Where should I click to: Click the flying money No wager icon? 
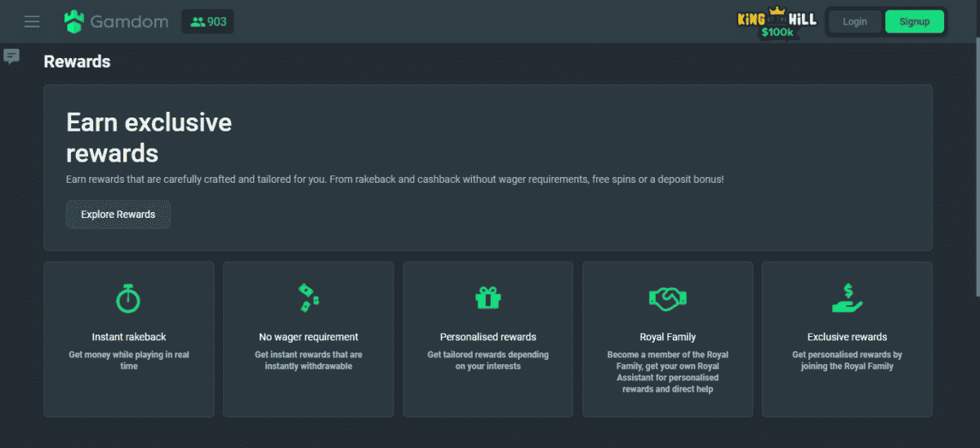point(308,298)
